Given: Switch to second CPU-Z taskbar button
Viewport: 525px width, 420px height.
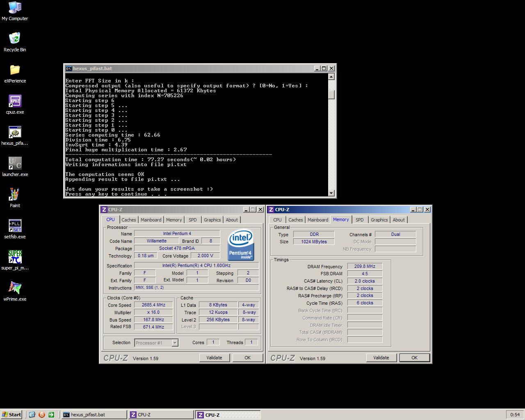Looking at the screenshot, I should [228, 415].
